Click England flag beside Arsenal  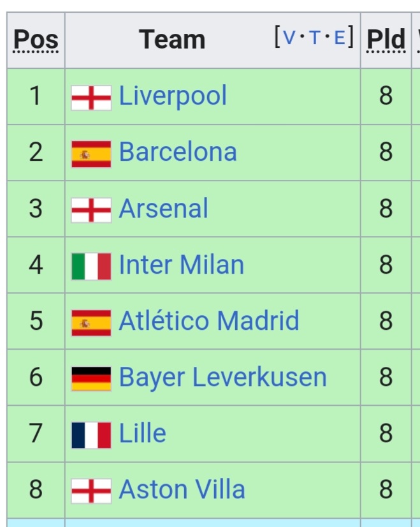point(91,210)
